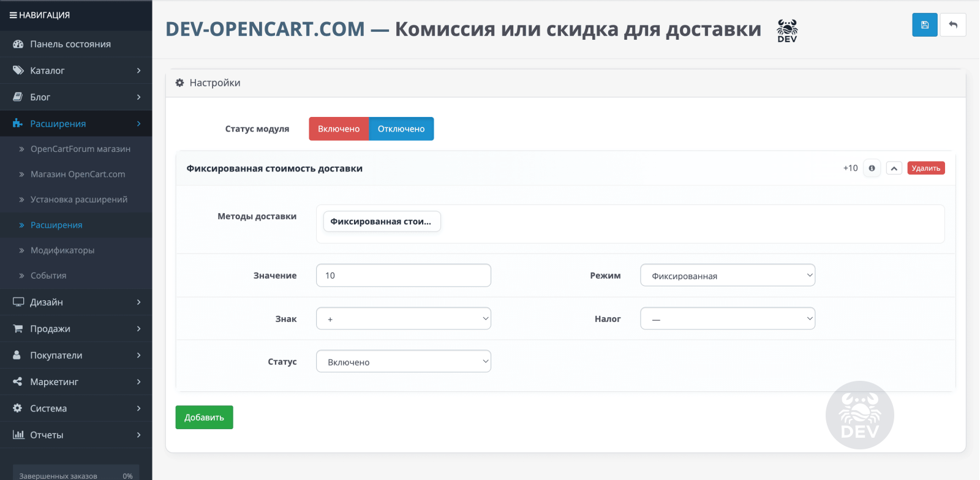The height and width of the screenshot is (480, 980).
Task: Open the Статус dropdown showing Включено
Action: 404,361
